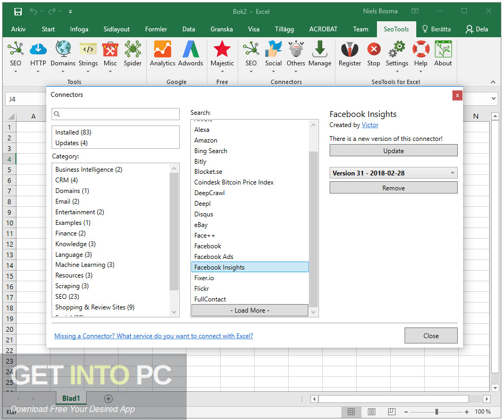Open Google Adwords connector

click(191, 54)
